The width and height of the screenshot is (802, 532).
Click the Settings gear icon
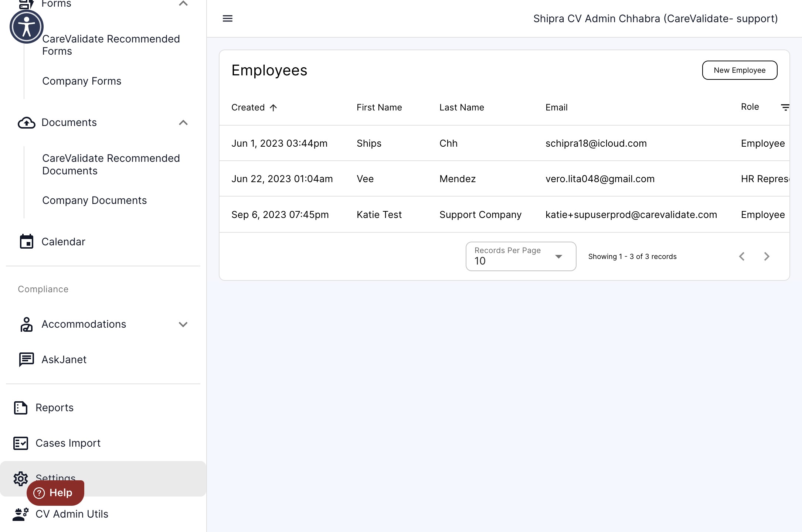pyautogui.click(x=21, y=479)
